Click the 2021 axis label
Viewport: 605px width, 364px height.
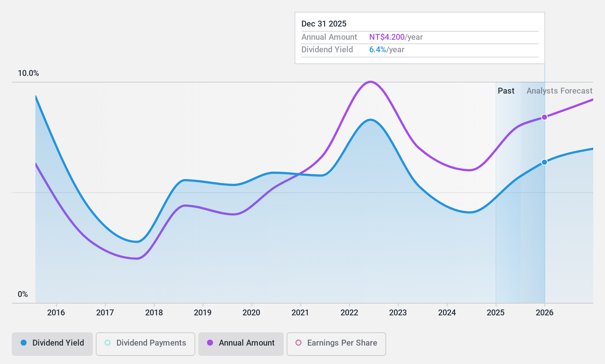(300, 312)
